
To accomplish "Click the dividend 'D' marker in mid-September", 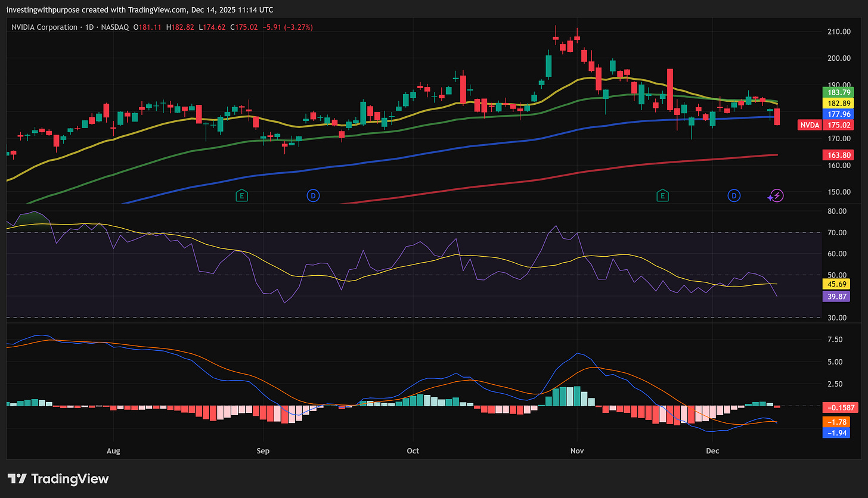I will point(314,195).
